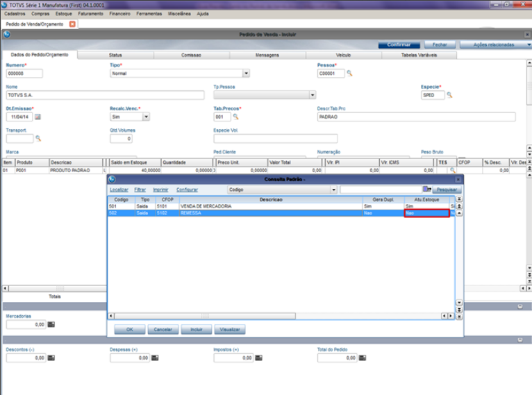Open the Mercadorias calculator icon
This screenshot has width=532, height=395.
[51, 324]
